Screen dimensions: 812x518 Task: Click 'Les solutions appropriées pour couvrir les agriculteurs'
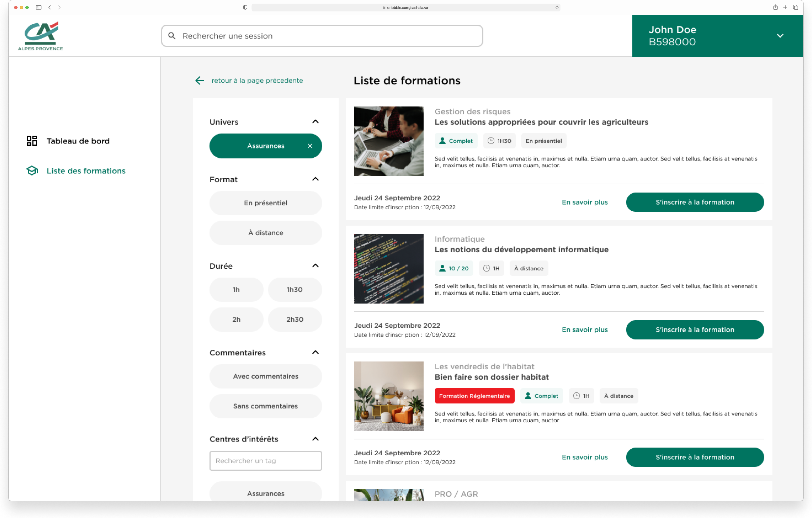[x=541, y=122]
